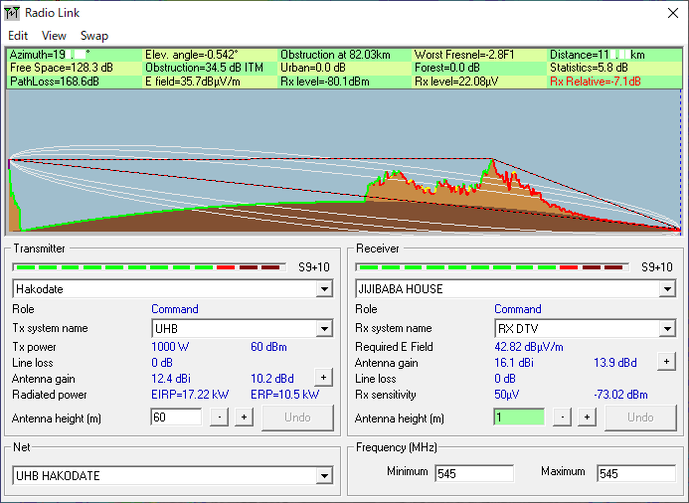Click the Rx sensitivity 50µV value

[x=507, y=394]
